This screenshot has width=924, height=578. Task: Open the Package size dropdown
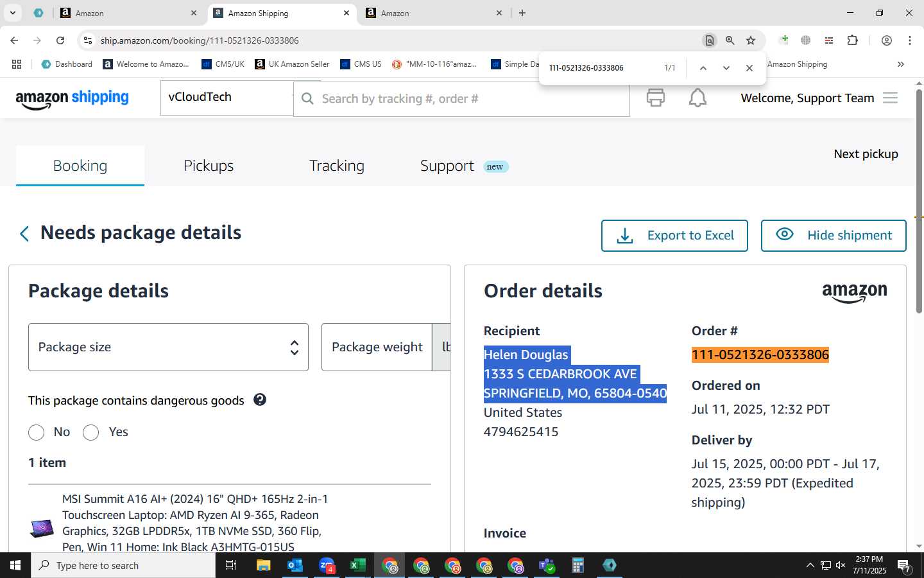click(168, 347)
